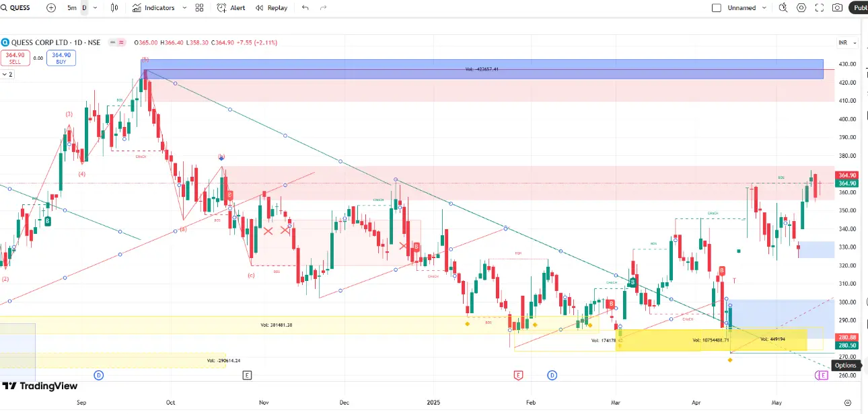Image resolution: width=868 pixels, height=414 pixels.
Task: Click the Options label on price scale
Action: tap(846, 366)
